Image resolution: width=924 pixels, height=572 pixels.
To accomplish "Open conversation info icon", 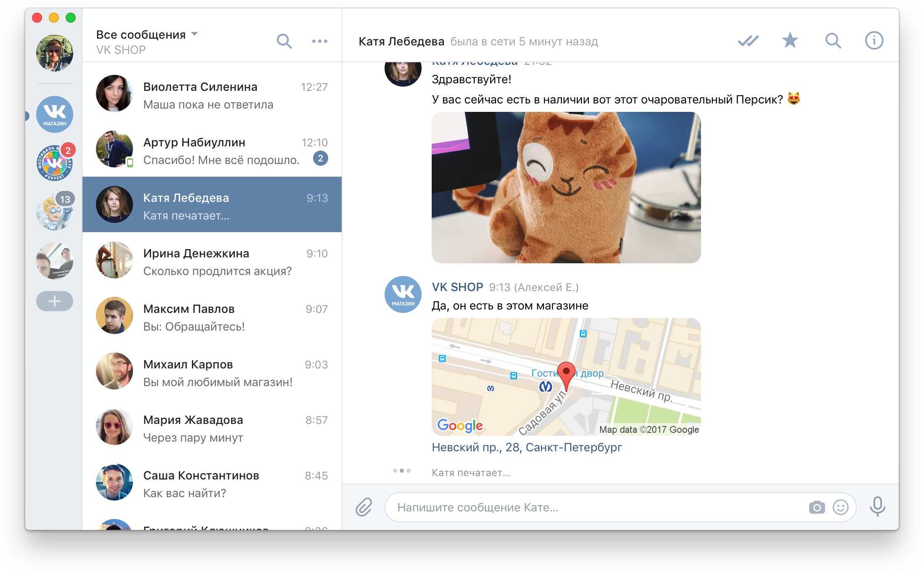I will [874, 41].
